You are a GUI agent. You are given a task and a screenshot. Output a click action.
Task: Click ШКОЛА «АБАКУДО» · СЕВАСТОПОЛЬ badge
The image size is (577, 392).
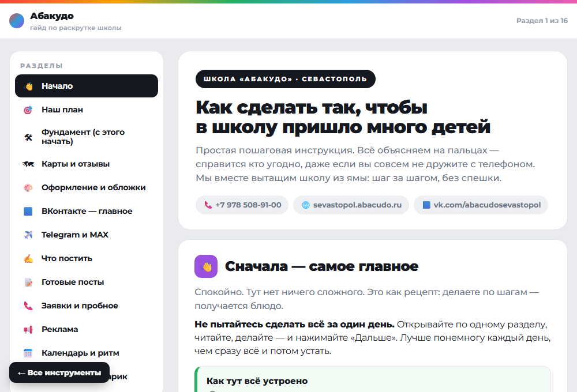286,79
